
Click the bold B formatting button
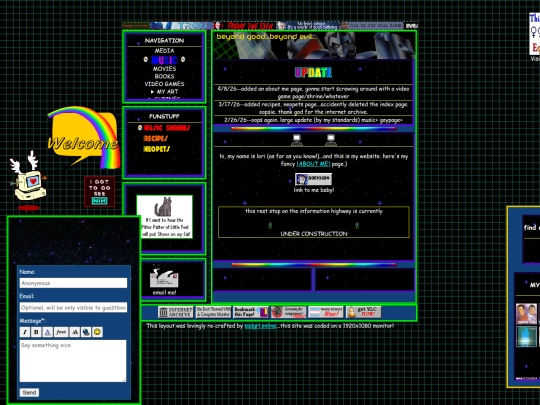click(36, 332)
